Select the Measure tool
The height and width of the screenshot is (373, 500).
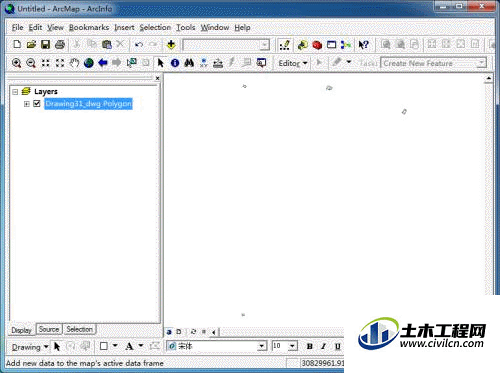pyautogui.click(x=218, y=63)
